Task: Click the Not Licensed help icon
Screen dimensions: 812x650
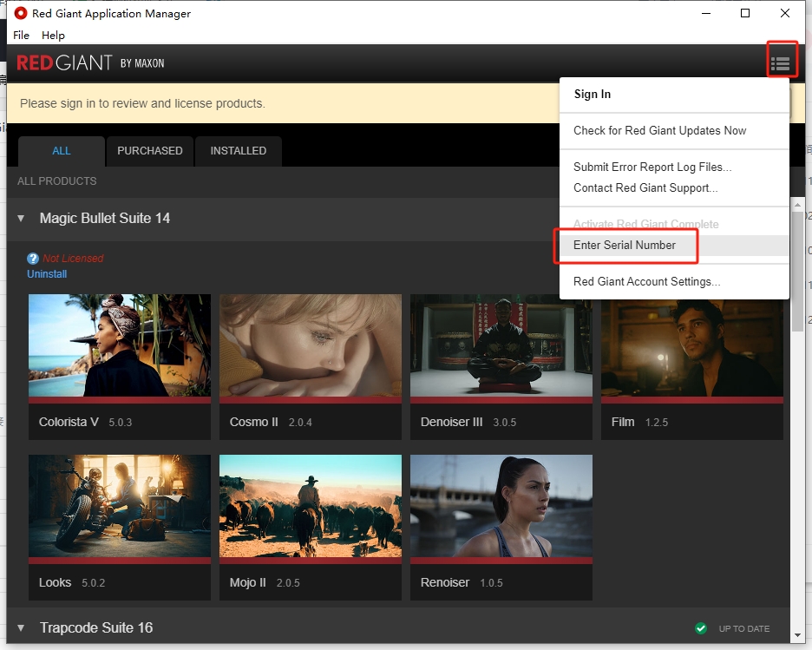Action: pos(33,259)
